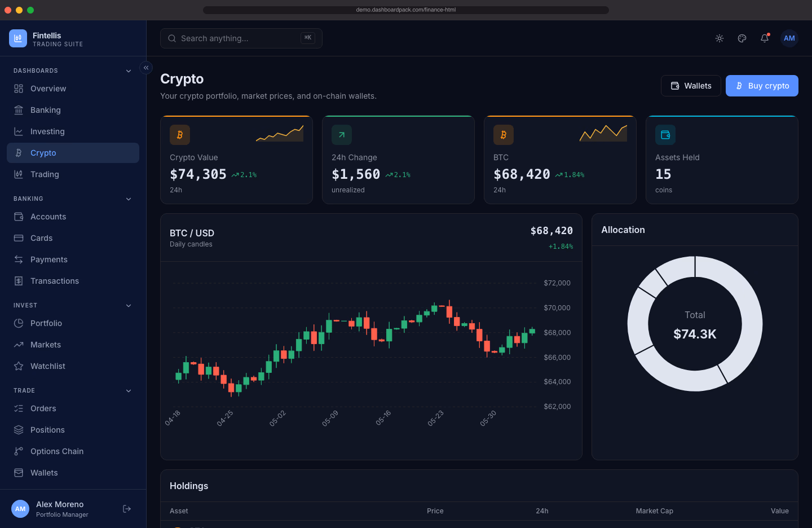The width and height of the screenshot is (812, 528).
Task: Click the Allocation panel heading
Action: 623,230
